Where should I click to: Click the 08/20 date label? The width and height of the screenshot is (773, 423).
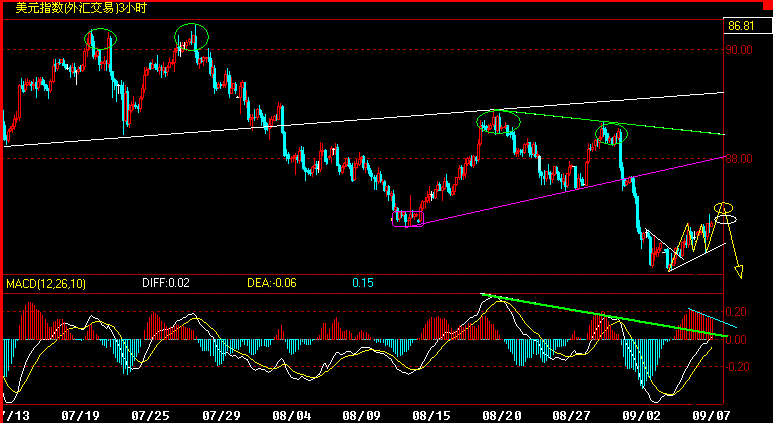pyautogui.click(x=502, y=416)
